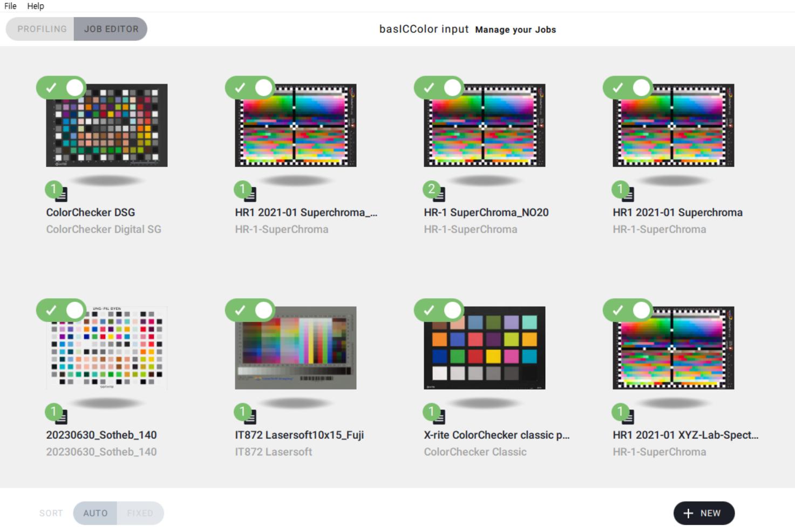
Task: Switch off X-rite ColorChecker classic toggle
Action: pos(439,310)
